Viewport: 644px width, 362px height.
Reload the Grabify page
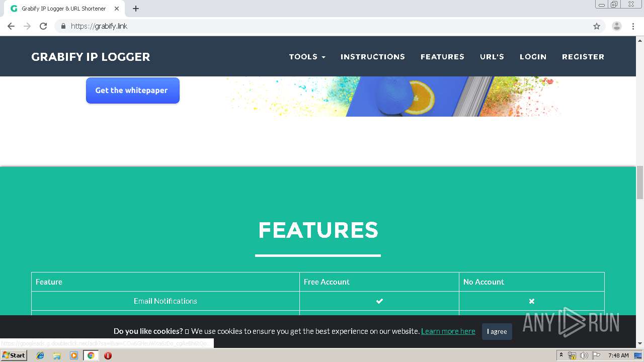(43, 26)
